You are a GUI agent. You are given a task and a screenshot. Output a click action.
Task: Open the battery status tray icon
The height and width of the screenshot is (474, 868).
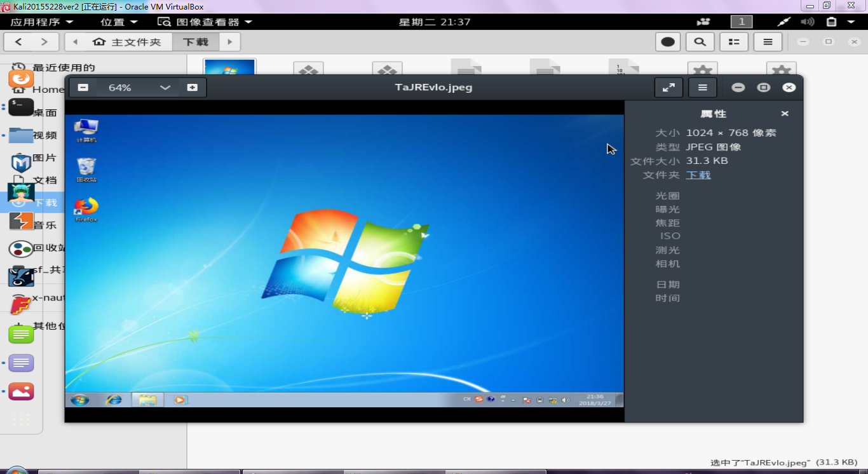[831, 22]
